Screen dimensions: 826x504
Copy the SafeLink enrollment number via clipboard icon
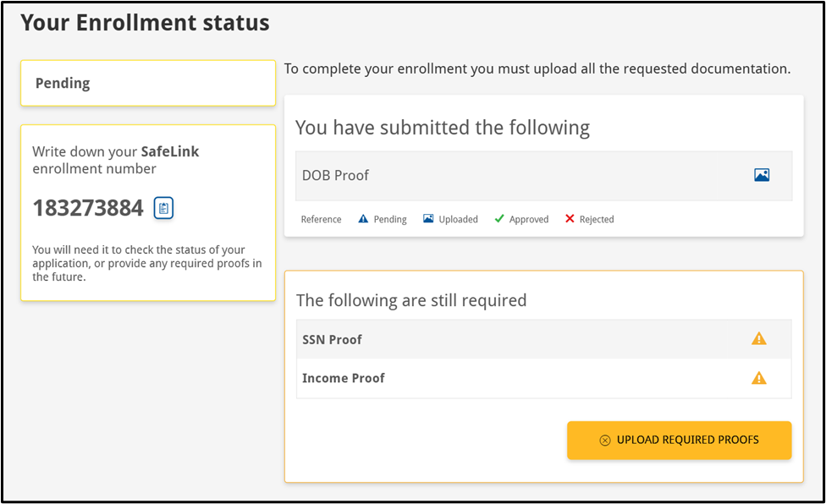pyautogui.click(x=163, y=208)
